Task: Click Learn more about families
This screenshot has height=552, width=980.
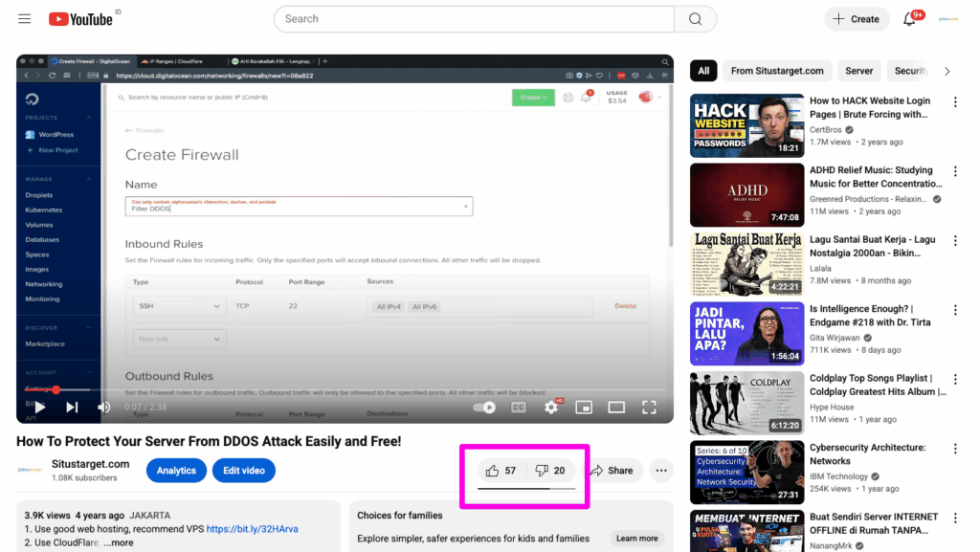Action: [636, 539]
